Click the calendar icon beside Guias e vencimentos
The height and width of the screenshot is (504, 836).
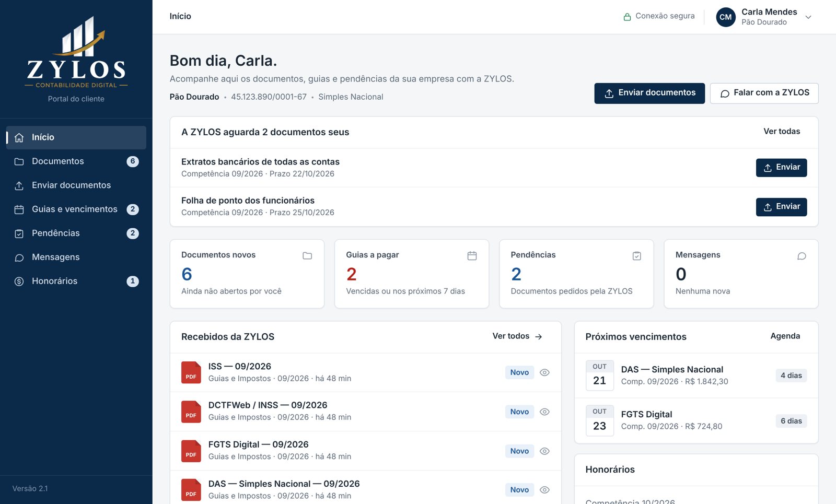pos(19,210)
